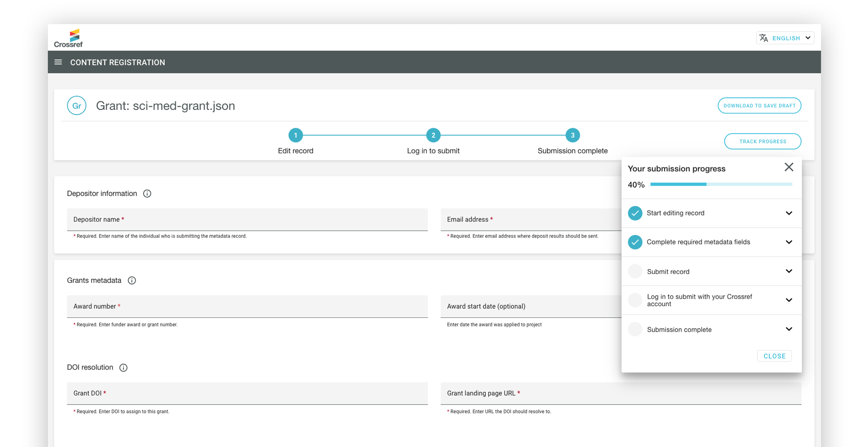Click the Award number input field
The height and width of the screenshot is (447, 868).
pyautogui.click(x=247, y=307)
